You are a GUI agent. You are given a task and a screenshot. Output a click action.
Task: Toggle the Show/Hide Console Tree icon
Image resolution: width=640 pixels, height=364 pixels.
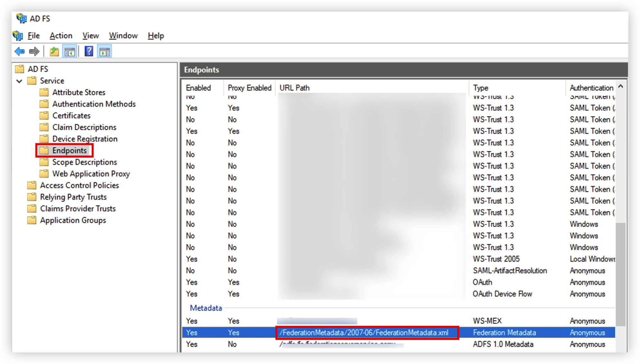pyautogui.click(x=70, y=52)
